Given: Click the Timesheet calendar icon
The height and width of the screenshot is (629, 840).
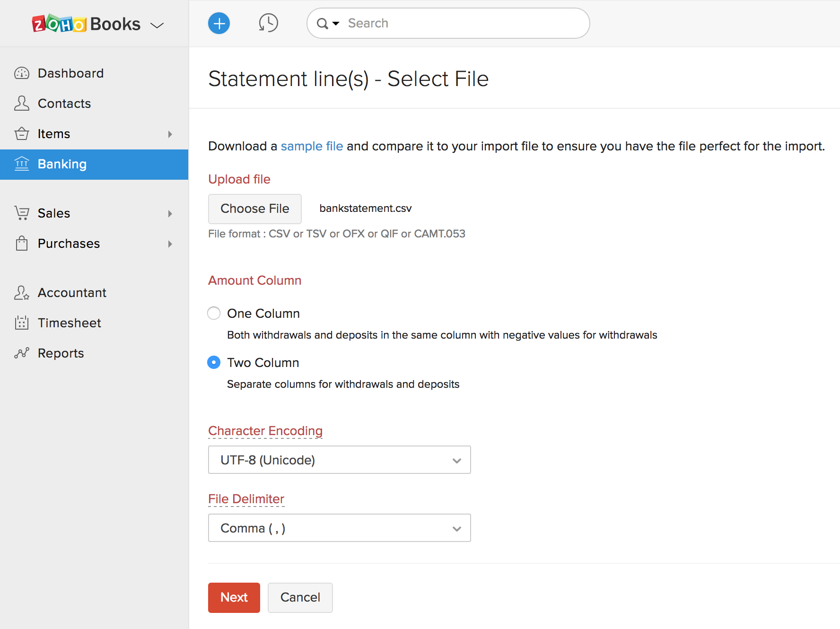Looking at the screenshot, I should pos(22,323).
